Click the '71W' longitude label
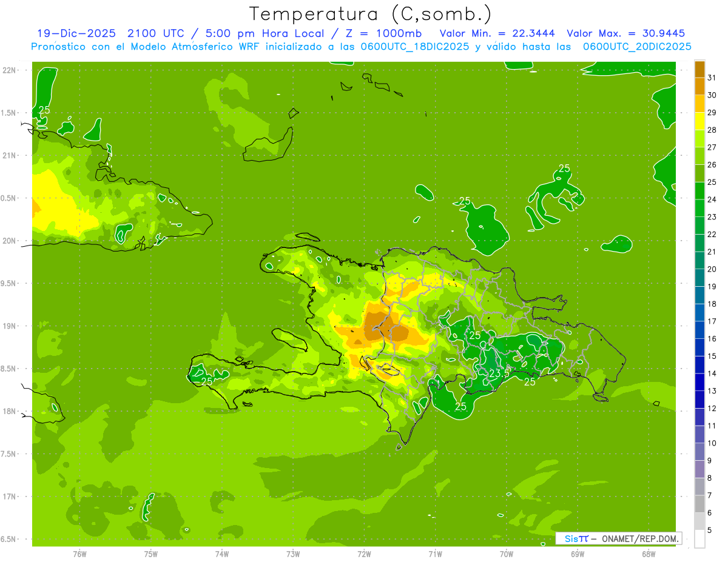This screenshot has height=562, width=728. pyautogui.click(x=435, y=554)
